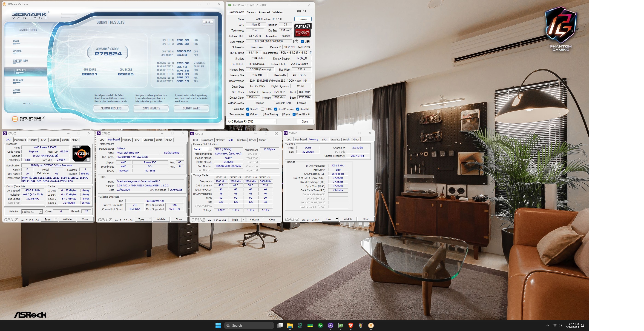
Task: Toggle the UEFI checkbox
Action: 302,41
